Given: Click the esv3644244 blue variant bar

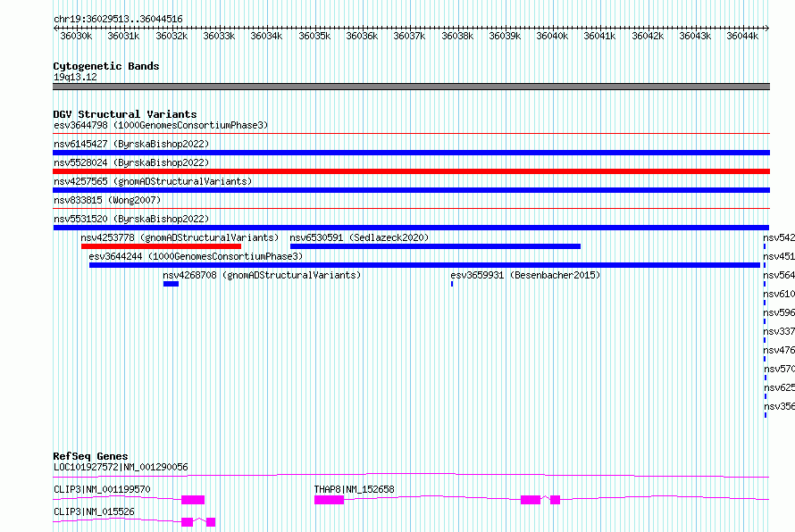Looking at the screenshot, I should click(425, 265).
